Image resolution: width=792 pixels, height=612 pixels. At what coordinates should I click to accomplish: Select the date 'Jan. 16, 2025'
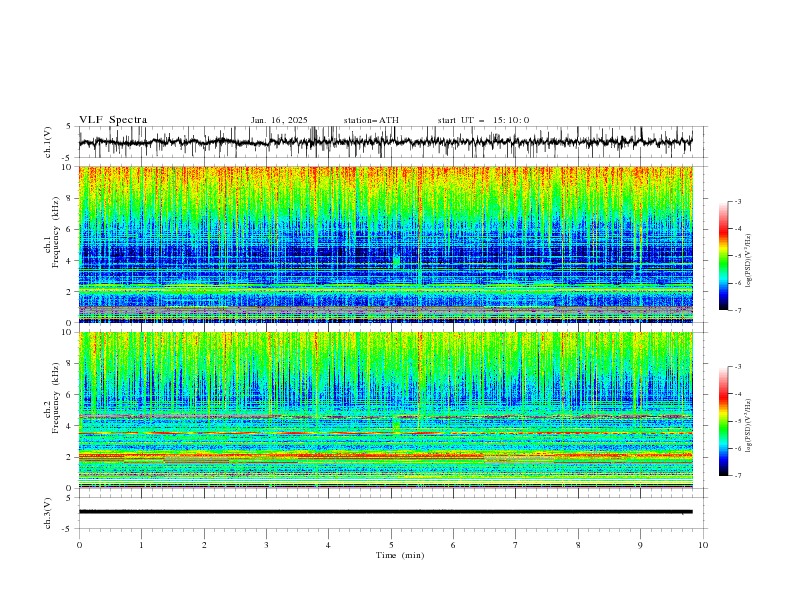point(279,120)
